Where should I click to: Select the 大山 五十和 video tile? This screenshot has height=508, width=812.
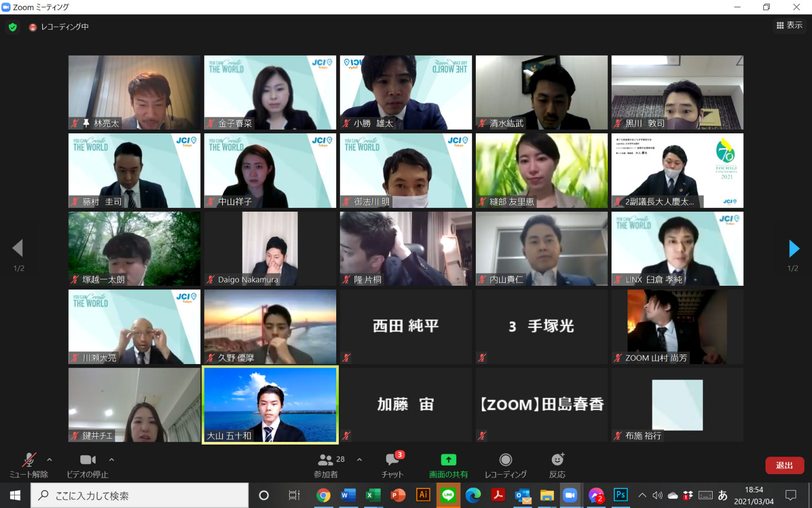pos(270,405)
